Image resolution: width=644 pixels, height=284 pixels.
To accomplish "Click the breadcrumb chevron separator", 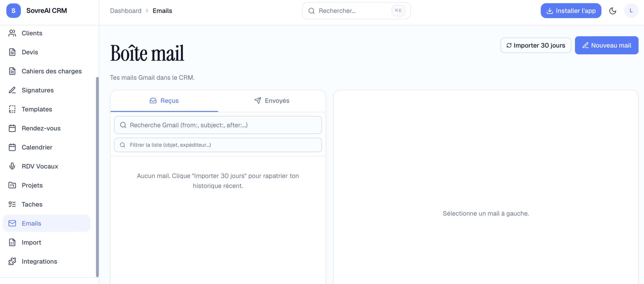I will click(x=147, y=11).
